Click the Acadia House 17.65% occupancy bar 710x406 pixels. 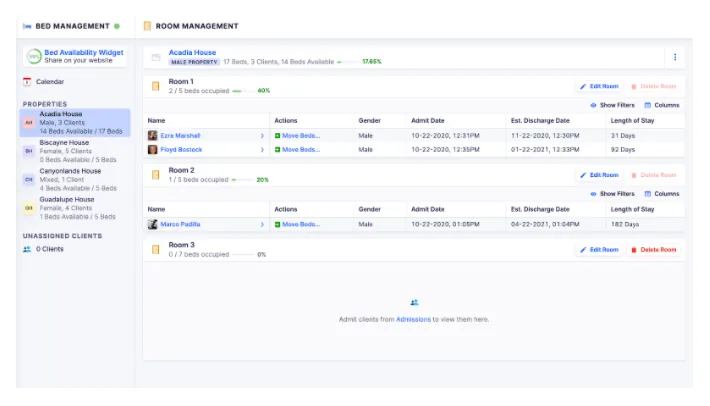click(x=349, y=62)
